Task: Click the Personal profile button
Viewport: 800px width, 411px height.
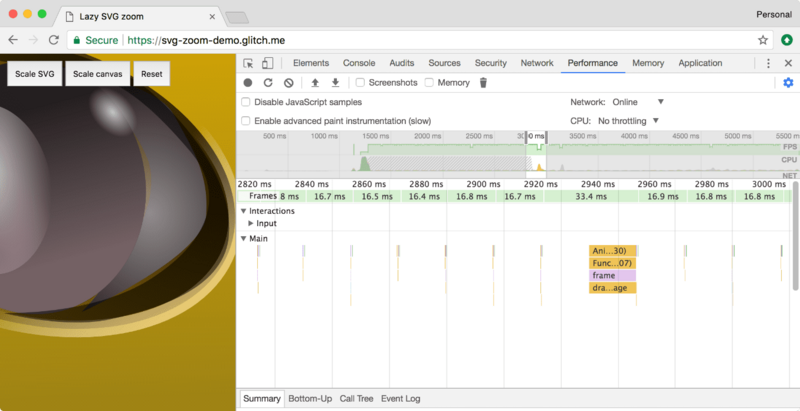Action: click(773, 15)
